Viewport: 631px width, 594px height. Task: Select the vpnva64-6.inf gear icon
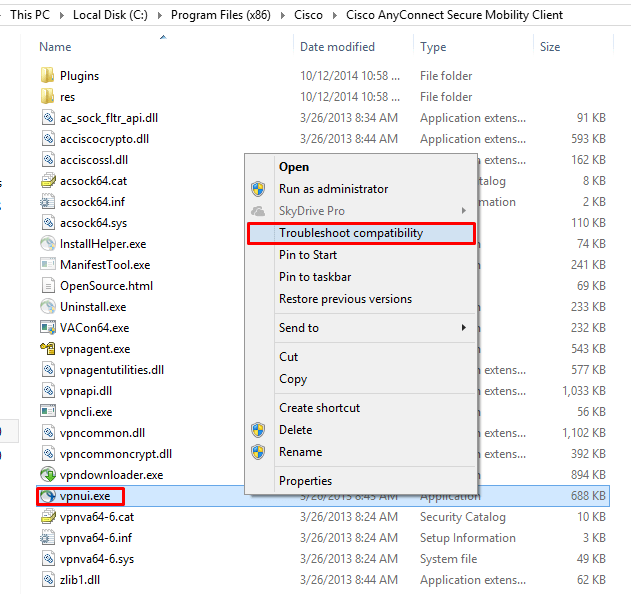47,538
